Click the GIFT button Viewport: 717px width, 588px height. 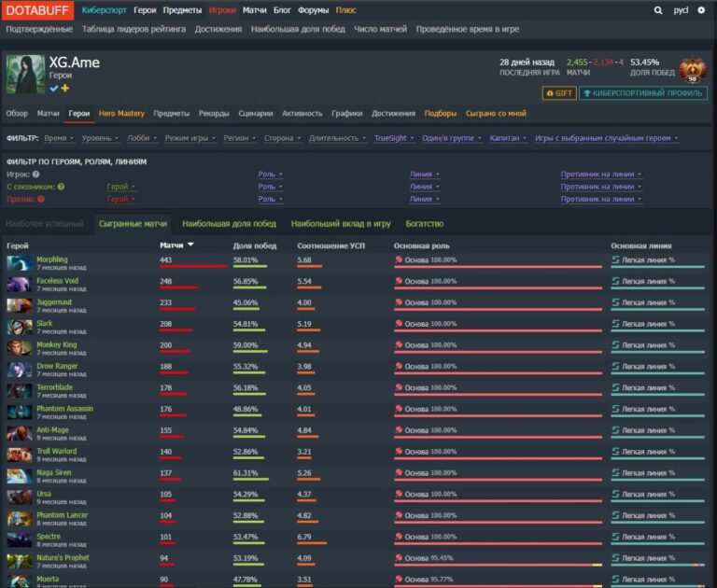tap(559, 93)
